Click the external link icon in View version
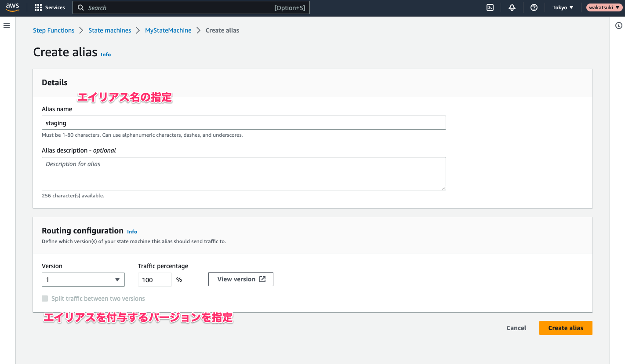Viewport: 625px width, 364px height. tap(262, 279)
